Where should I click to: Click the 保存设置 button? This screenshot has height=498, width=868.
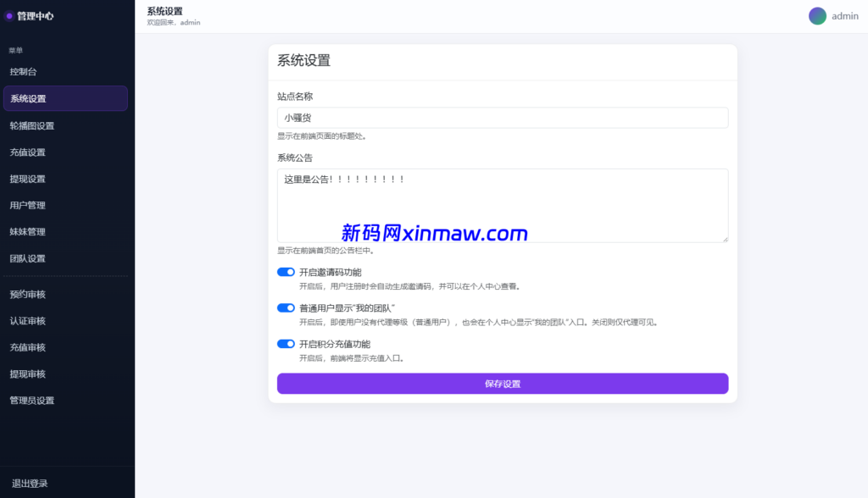(503, 384)
